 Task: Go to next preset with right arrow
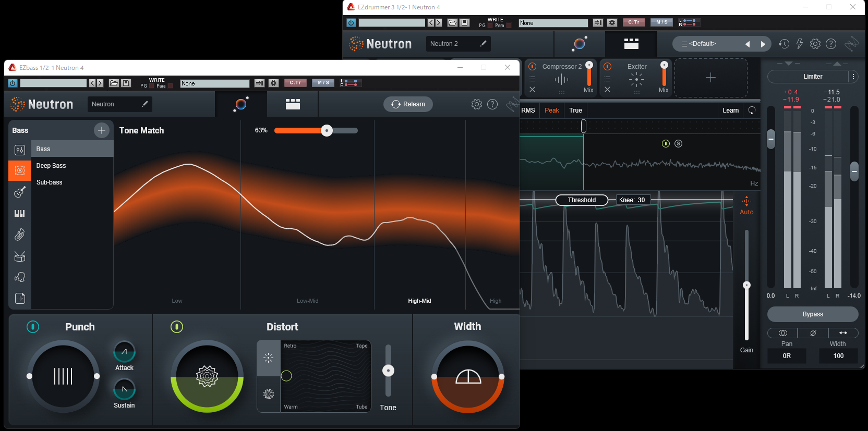coord(763,44)
